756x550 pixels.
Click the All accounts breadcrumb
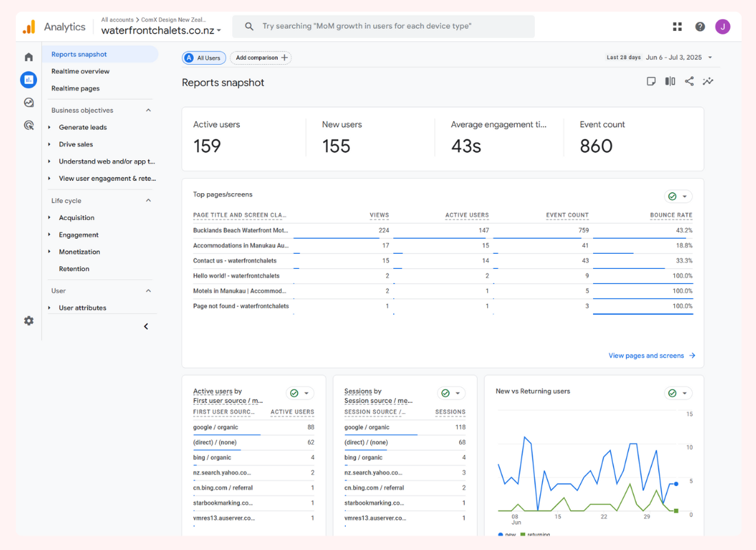click(117, 20)
